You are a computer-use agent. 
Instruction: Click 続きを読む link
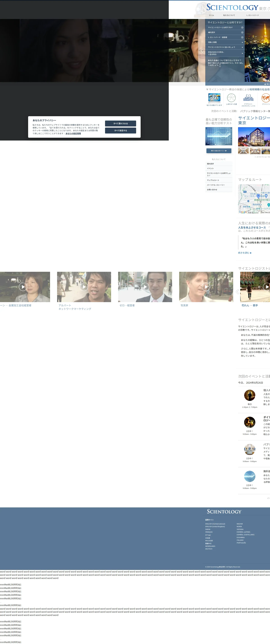[245, 253]
